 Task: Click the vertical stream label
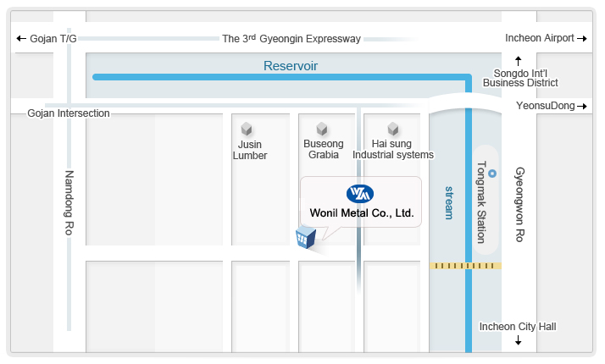(x=449, y=203)
